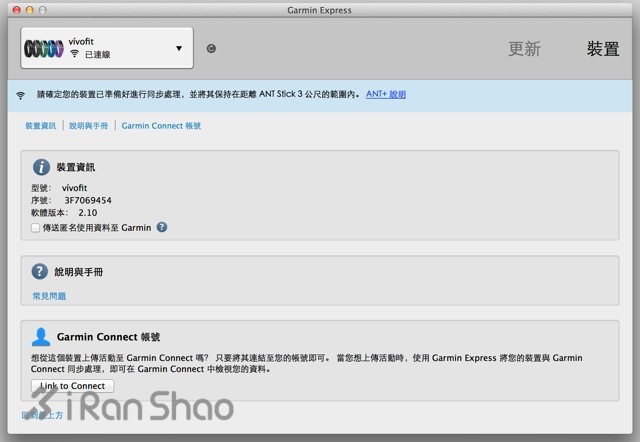Screen dimensions: 640x442
Task: Select the 裝置 tab
Action: (602, 49)
